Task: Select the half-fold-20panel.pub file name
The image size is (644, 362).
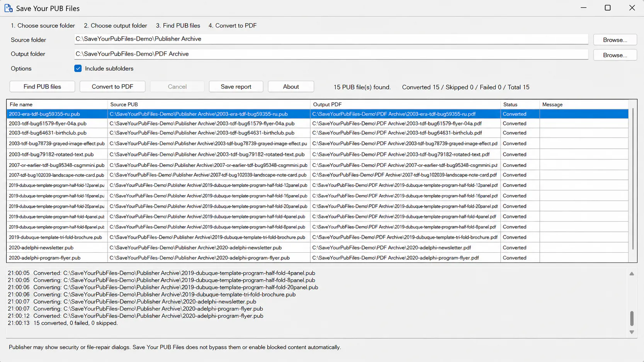Action: click(x=56, y=206)
